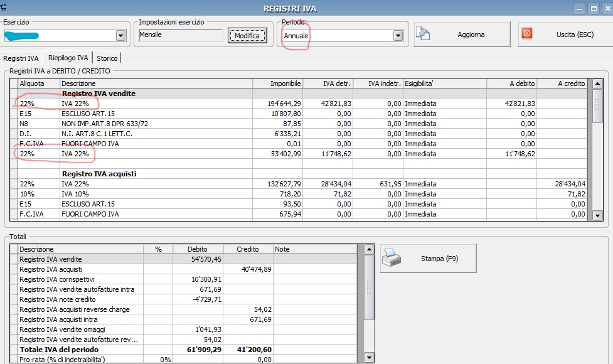Open the Esercizio dropdown arrow
This screenshot has width=613, height=364.
click(x=121, y=36)
